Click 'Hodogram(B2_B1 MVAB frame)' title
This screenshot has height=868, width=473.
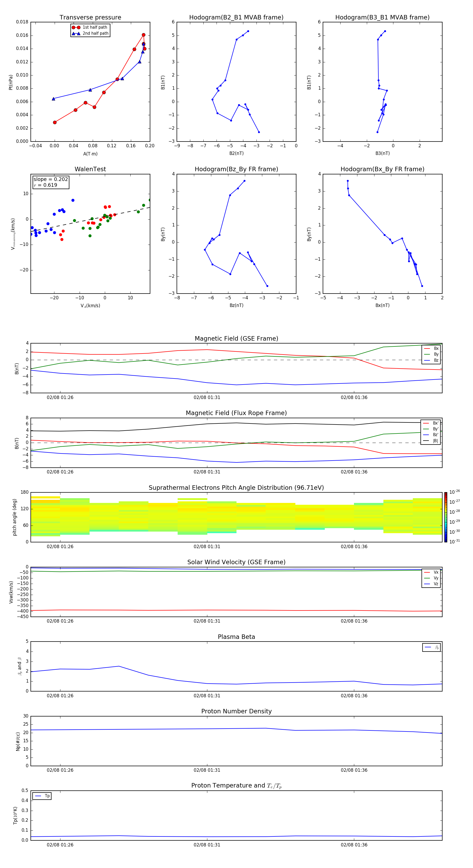tap(236, 17)
